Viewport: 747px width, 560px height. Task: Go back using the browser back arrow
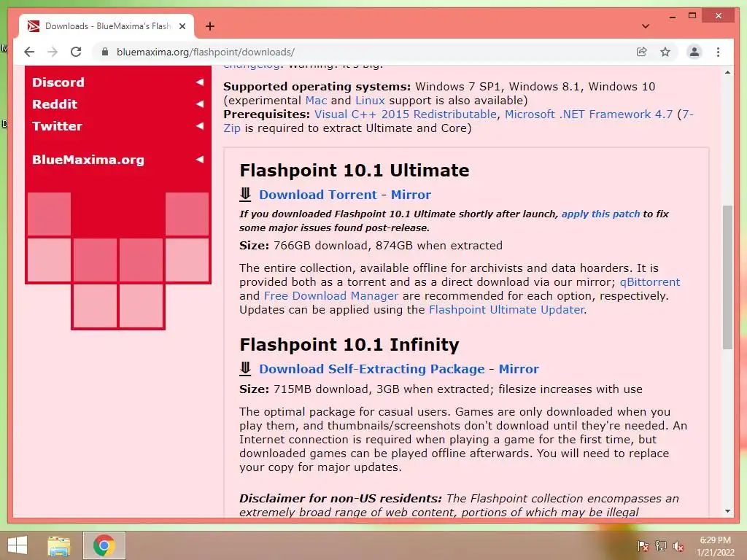tap(29, 52)
